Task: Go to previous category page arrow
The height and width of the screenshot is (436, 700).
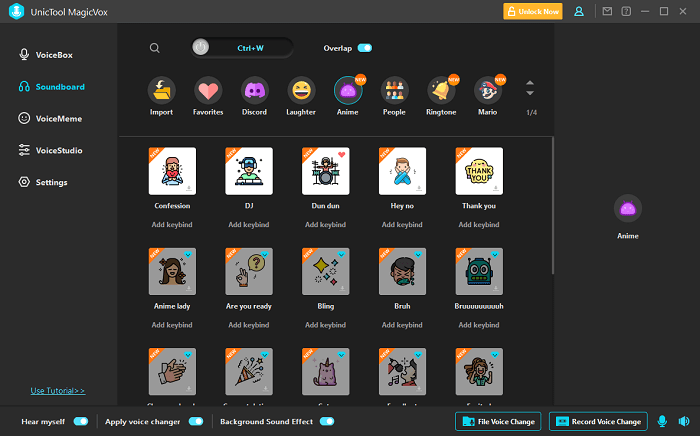Action: click(x=530, y=83)
